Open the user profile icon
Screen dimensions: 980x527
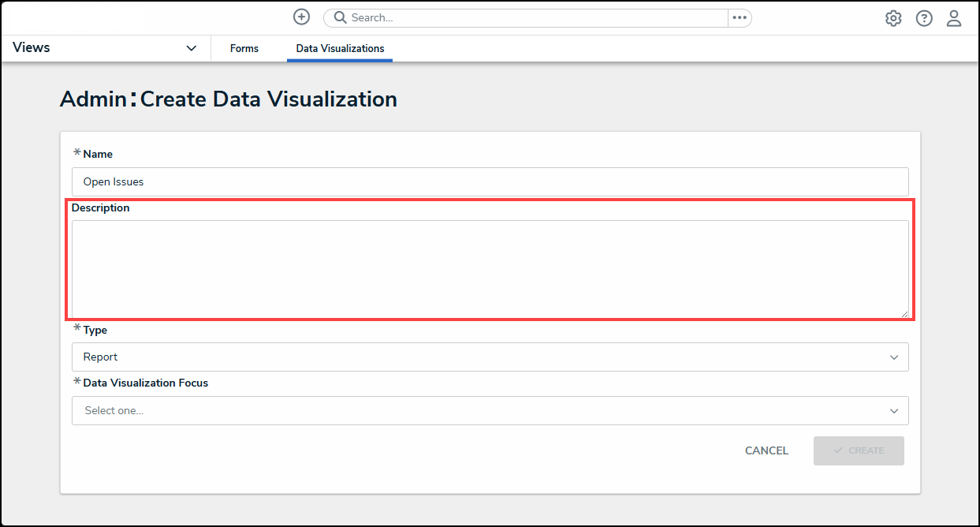(954, 18)
